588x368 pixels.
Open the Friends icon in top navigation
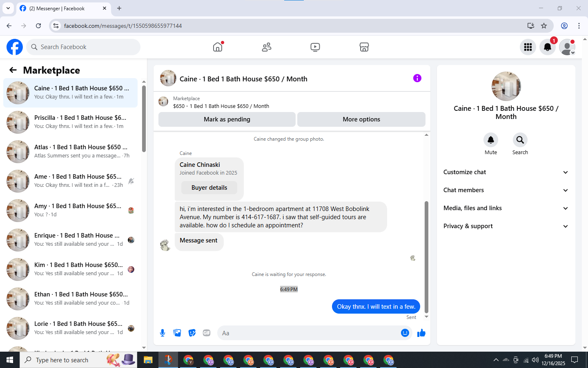coord(267,47)
